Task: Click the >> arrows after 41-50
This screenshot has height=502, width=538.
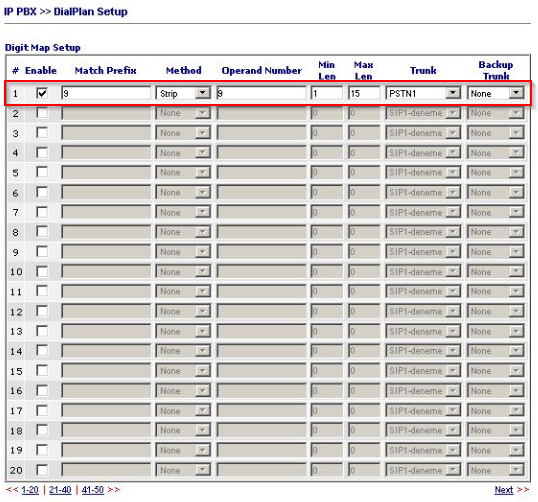Action: click(x=114, y=490)
